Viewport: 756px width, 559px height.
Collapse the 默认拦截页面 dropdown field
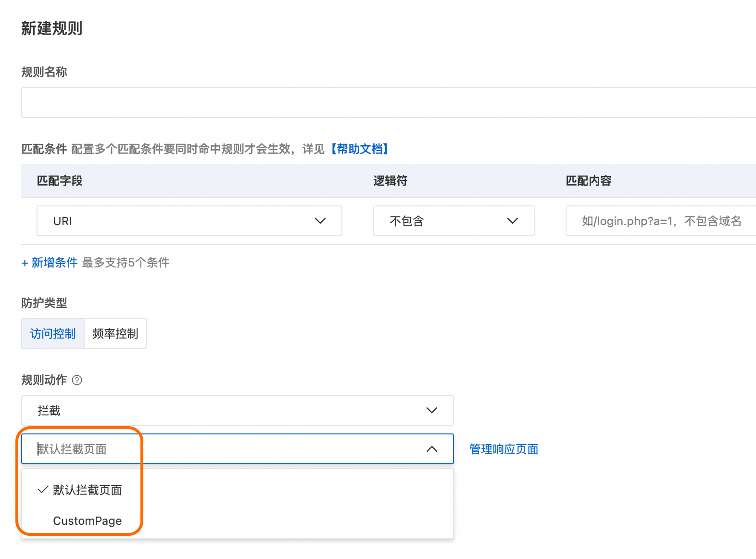[x=237, y=449]
